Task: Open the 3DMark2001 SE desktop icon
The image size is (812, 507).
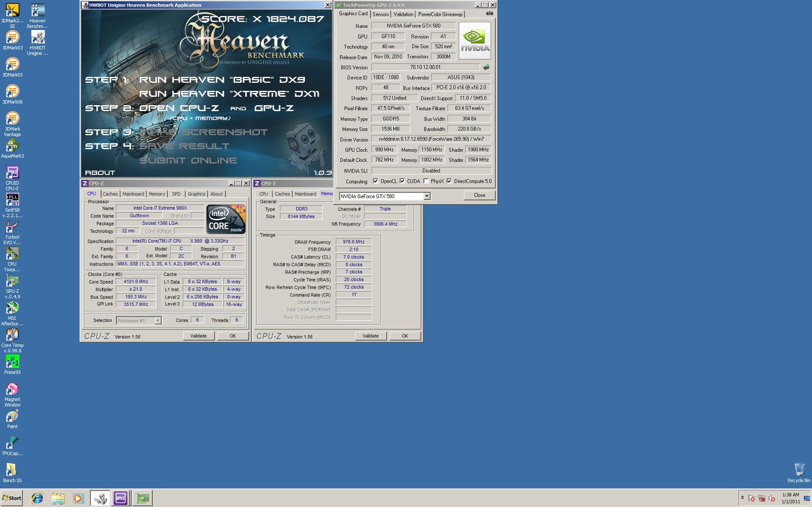Action: (12, 16)
